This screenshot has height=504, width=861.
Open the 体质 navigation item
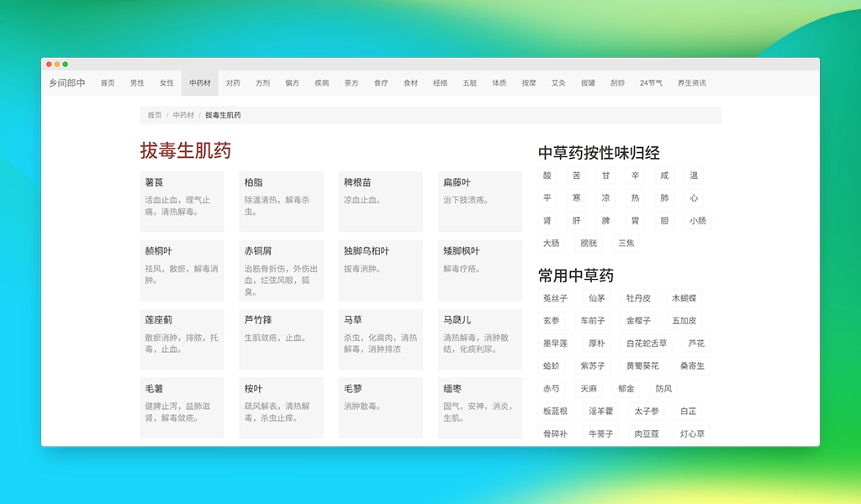click(x=499, y=83)
